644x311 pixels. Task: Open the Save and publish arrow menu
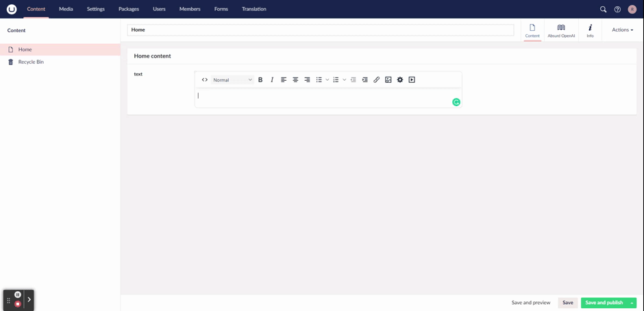pos(632,303)
